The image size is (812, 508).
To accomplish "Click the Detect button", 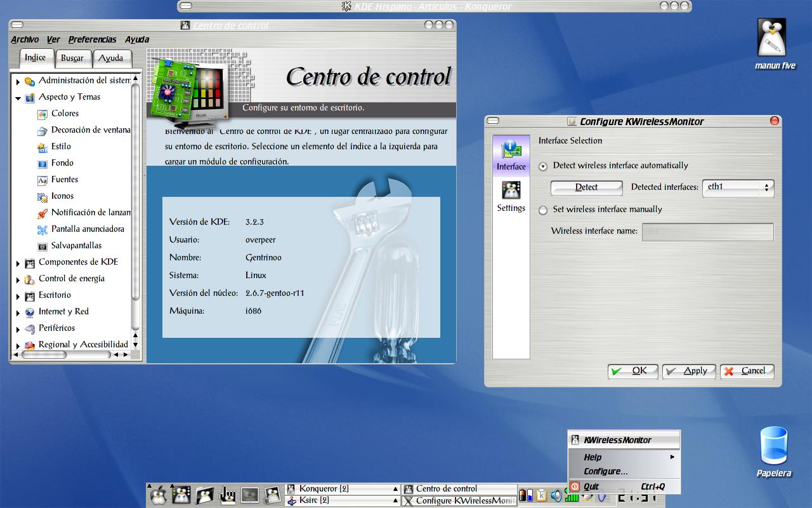I will (587, 187).
